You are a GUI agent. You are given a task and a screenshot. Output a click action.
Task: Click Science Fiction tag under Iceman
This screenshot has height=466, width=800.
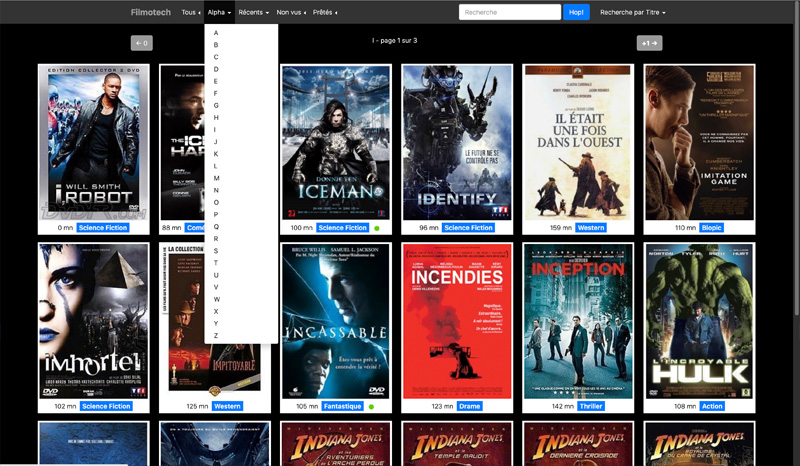342,228
